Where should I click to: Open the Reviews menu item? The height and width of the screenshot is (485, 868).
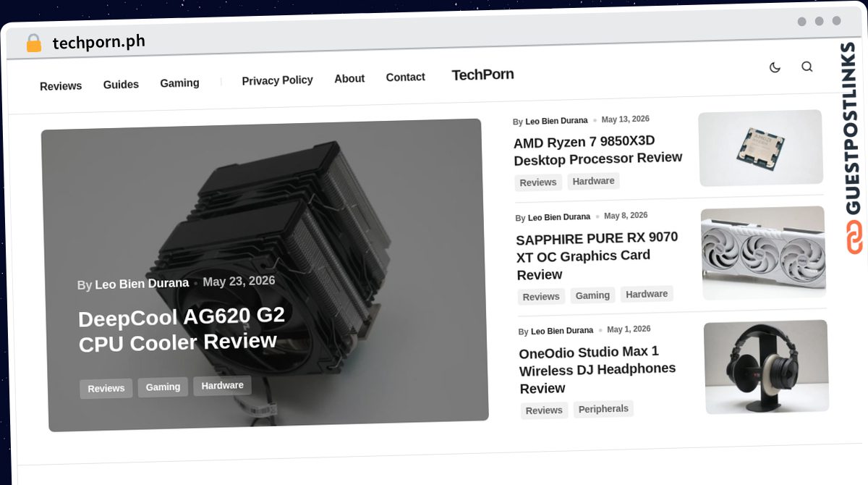tap(61, 86)
